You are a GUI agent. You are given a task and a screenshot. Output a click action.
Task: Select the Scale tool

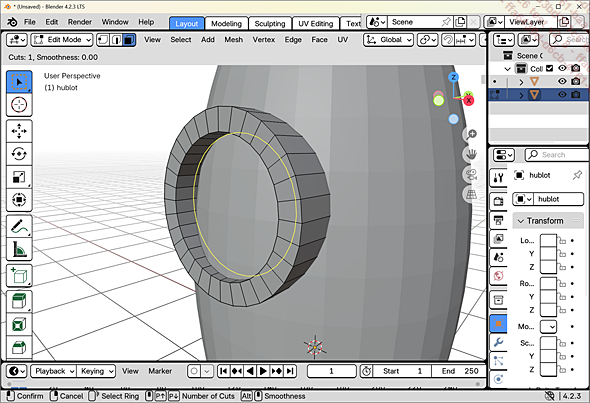point(19,176)
